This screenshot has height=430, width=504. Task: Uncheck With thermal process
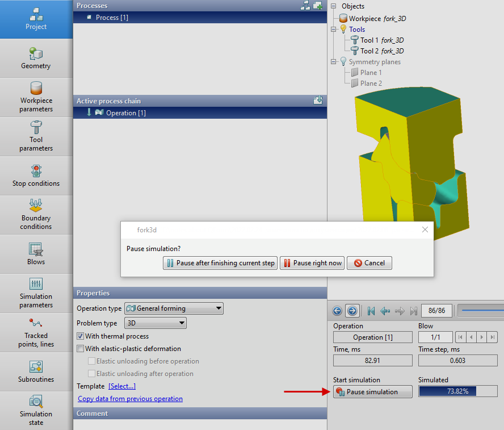(81, 336)
